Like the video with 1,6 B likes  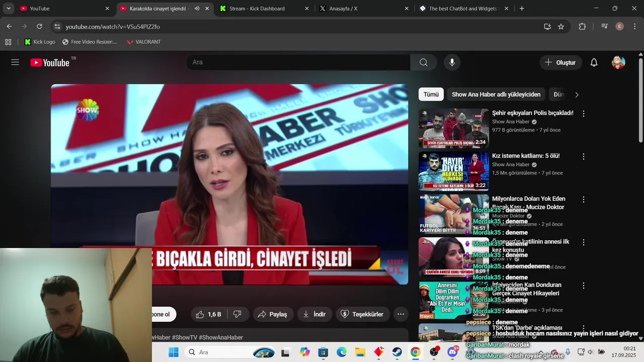pyautogui.click(x=208, y=314)
